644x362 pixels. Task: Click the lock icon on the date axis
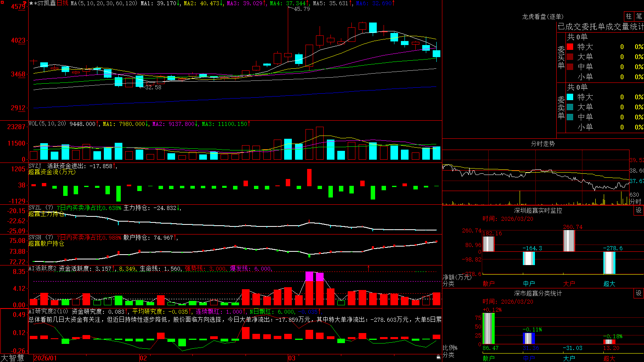click(x=439, y=357)
